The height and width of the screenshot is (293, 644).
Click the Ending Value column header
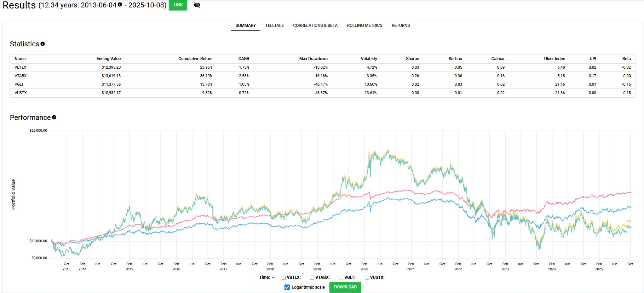pyautogui.click(x=109, y=59)
